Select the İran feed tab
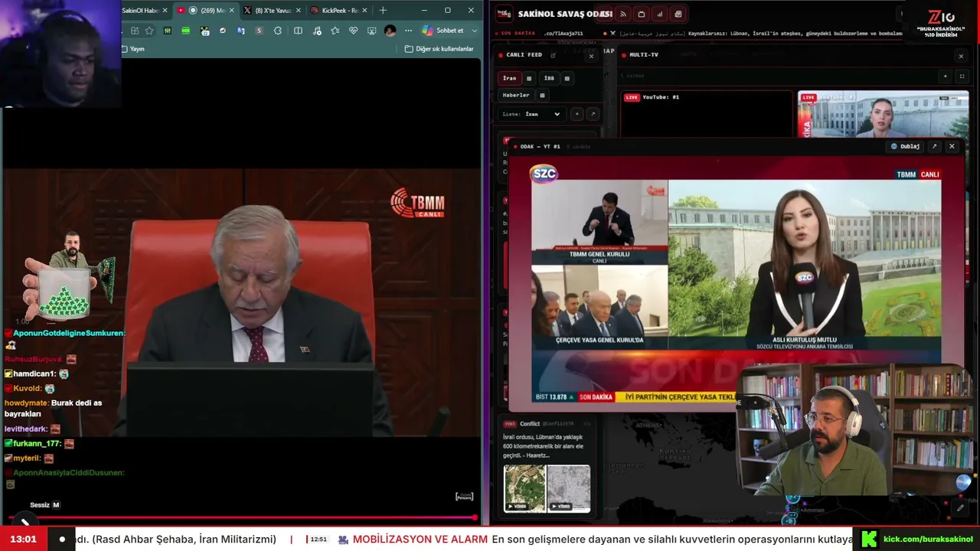 tap(509, 78)
